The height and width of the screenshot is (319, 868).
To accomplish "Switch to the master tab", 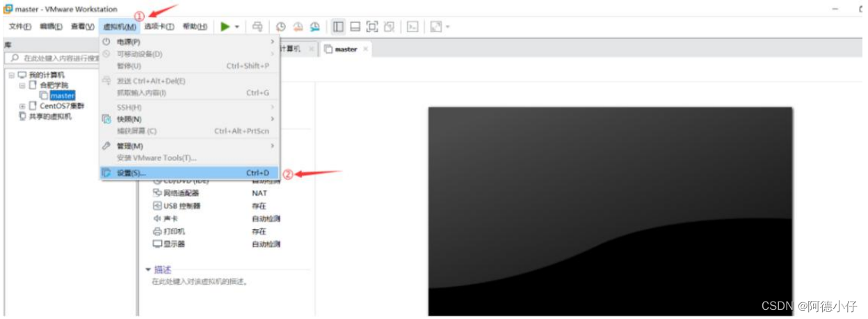I will 346,49.
